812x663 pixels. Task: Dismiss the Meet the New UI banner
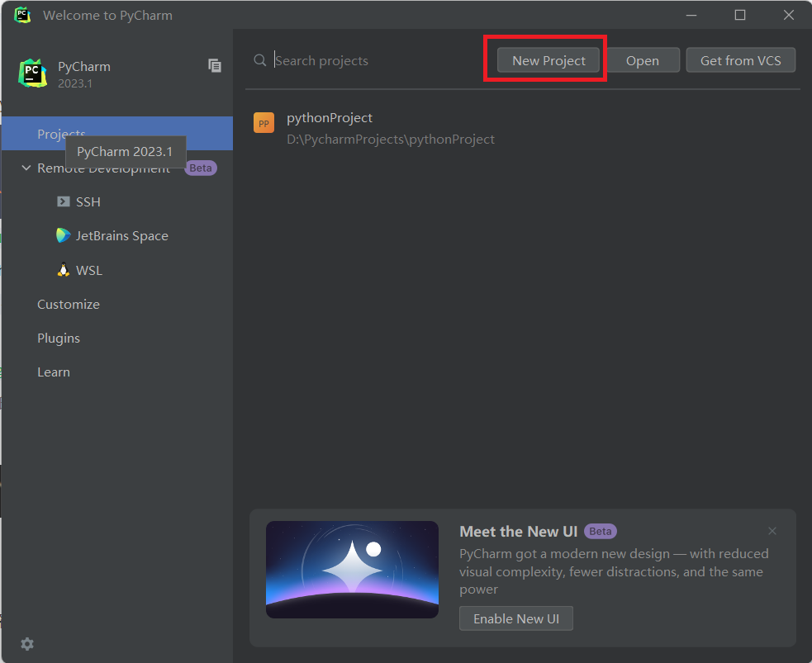coord(772,531)
